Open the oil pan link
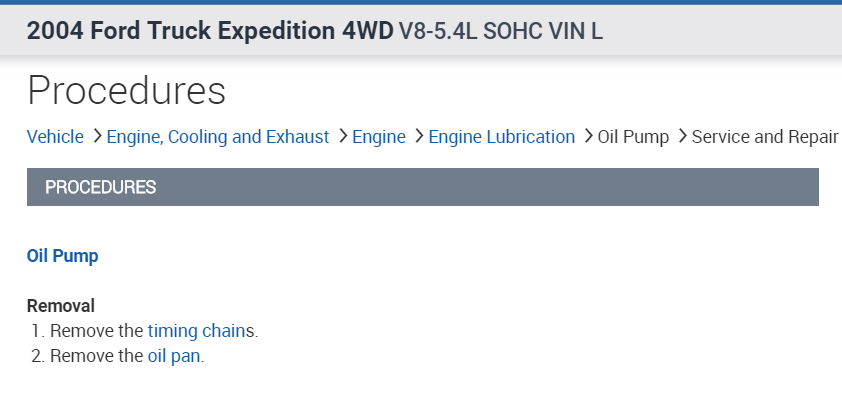This screenshot has height=402, width=842. [x=173, y=356]
